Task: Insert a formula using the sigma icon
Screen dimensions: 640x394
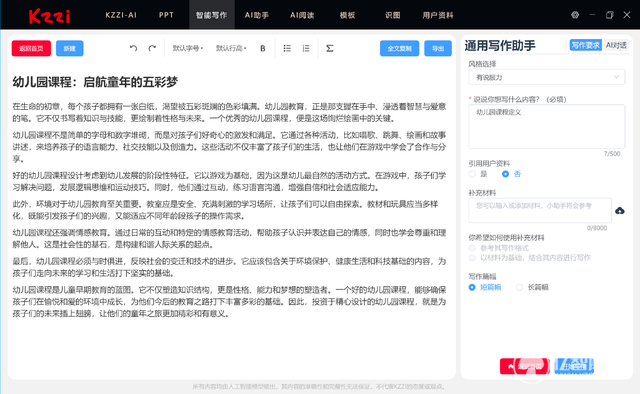Action: (330, 48)
